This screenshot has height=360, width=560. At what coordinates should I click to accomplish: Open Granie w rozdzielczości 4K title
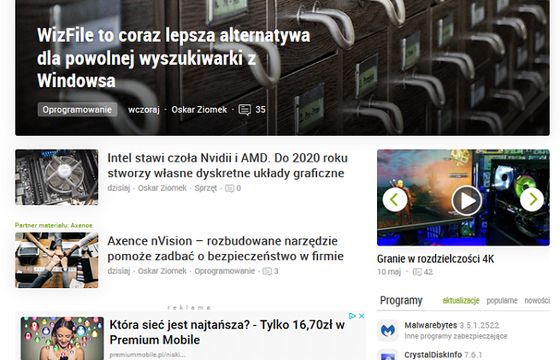[x=435, y=259]
